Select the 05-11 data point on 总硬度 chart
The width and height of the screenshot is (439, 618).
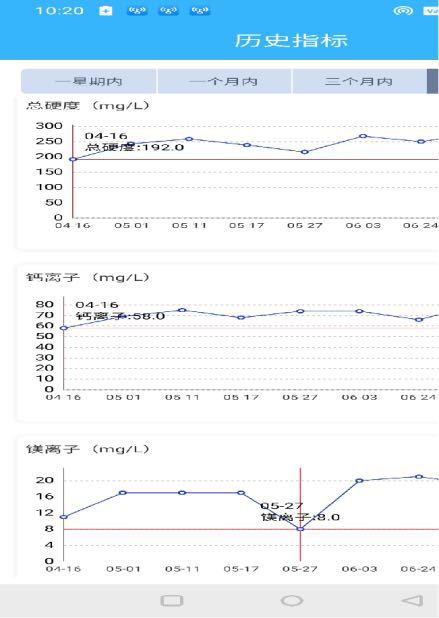pos(189,139)
